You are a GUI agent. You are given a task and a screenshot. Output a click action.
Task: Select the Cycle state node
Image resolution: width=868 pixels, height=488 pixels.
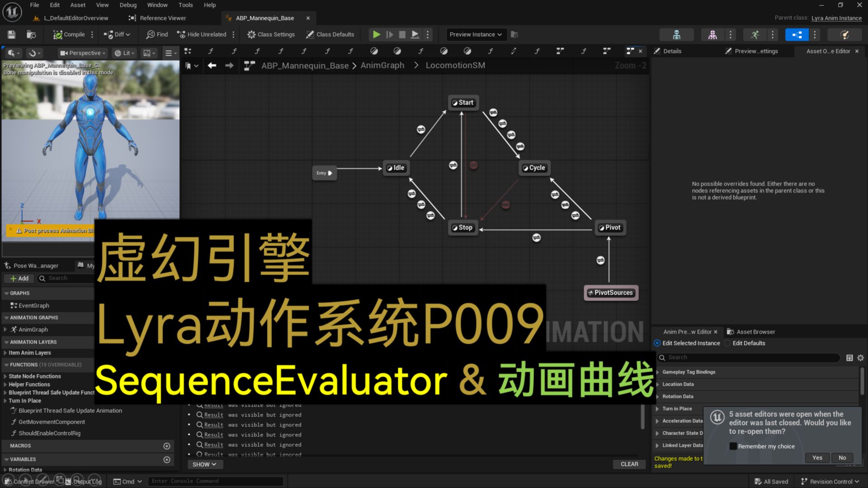(534, 168)
